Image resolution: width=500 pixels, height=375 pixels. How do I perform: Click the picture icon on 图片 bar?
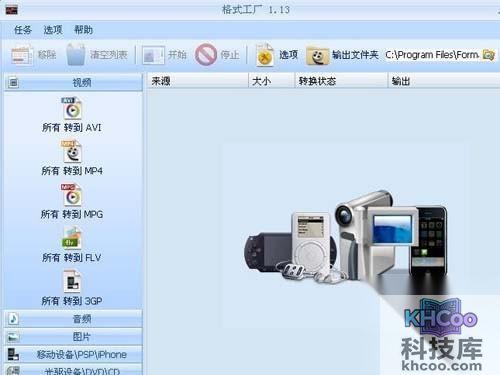click(x=13, y=337)
